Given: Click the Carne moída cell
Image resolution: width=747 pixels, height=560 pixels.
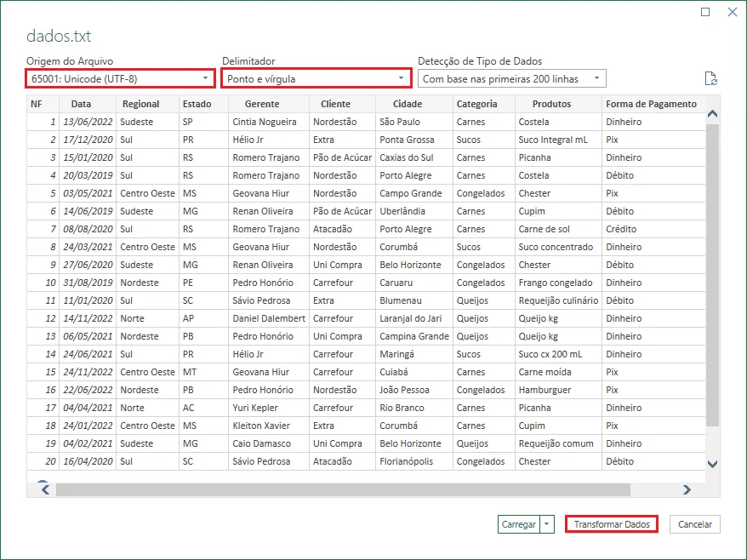Looking at the screenshot, I should coord(558,372).
